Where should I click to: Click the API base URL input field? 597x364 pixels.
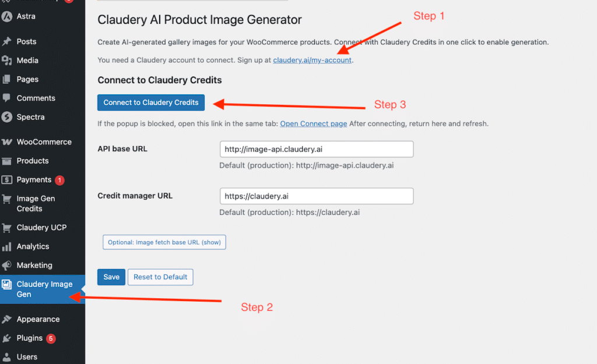point(316,149)
